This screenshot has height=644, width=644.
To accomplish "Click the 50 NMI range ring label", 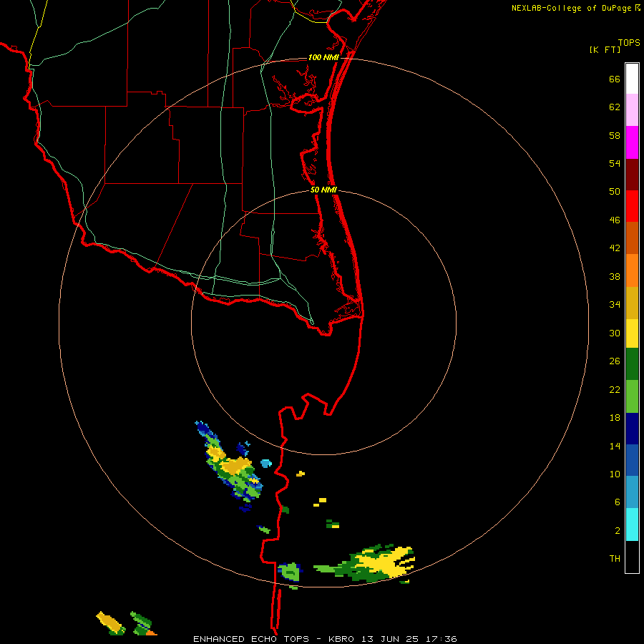I will point(323,190).
